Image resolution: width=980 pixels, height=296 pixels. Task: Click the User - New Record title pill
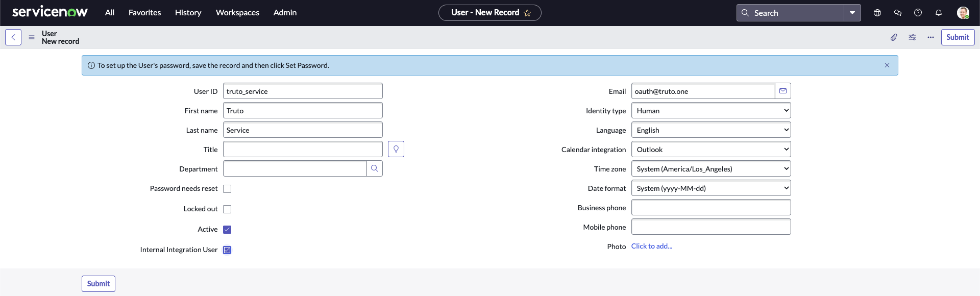click(489, 13)
